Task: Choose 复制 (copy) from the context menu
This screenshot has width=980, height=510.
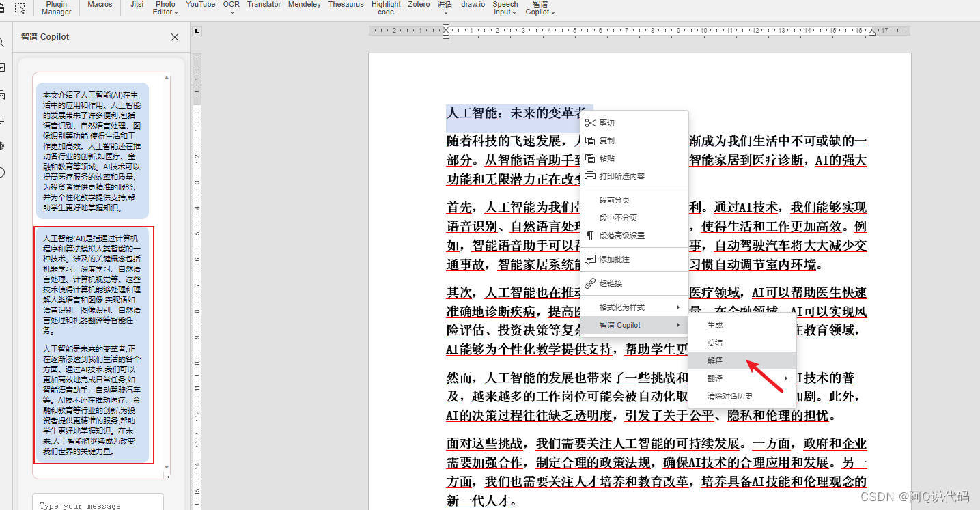Action: (634, 141)
